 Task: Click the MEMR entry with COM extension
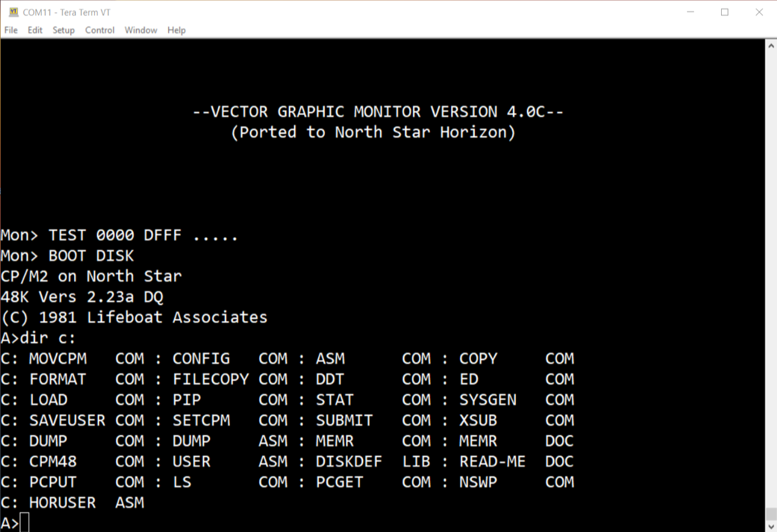(334, 442)
